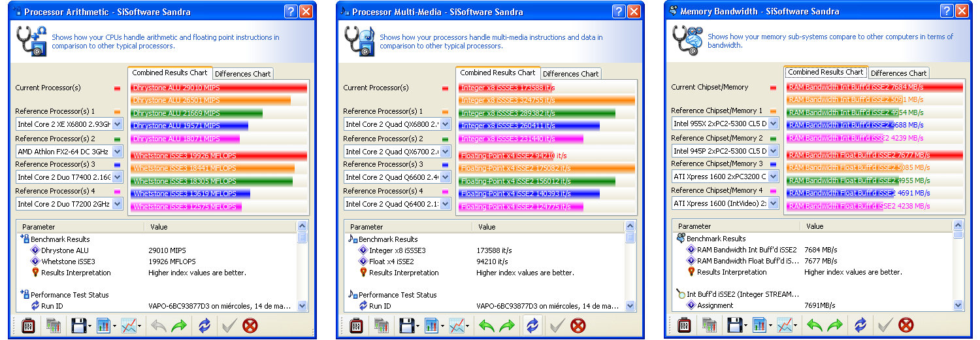
Task: Click the green back arrow in Processor Multi-Media
Action: [486, 325]
